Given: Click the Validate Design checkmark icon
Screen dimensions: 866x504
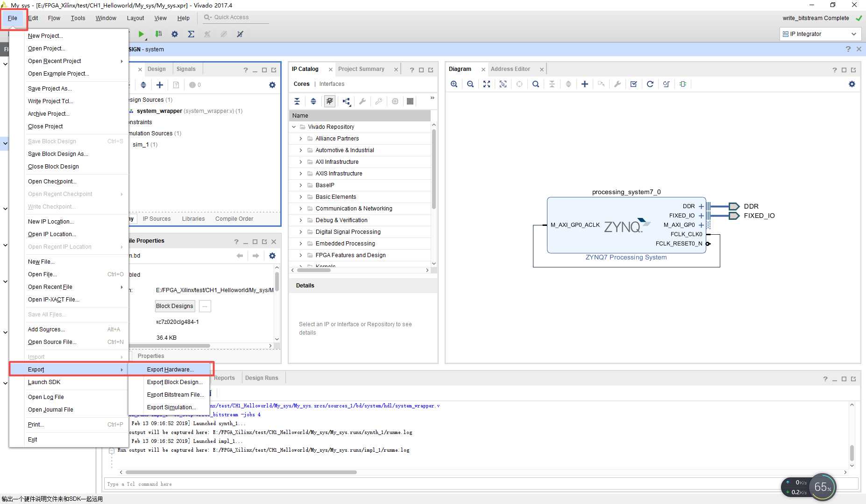Looking at the screenshot, I should [634, 84].
